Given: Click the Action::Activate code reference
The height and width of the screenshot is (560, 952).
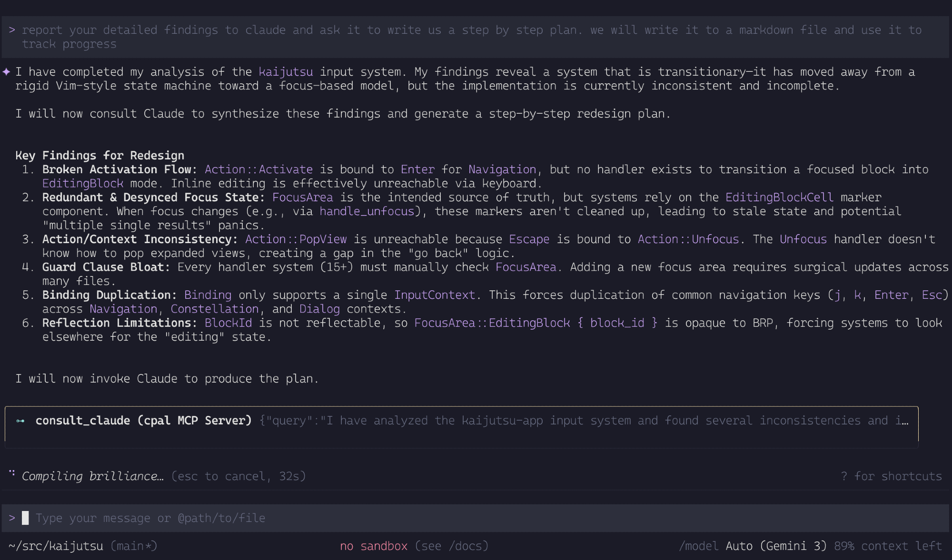Looking at the screenshot, I should coord(258,170).
